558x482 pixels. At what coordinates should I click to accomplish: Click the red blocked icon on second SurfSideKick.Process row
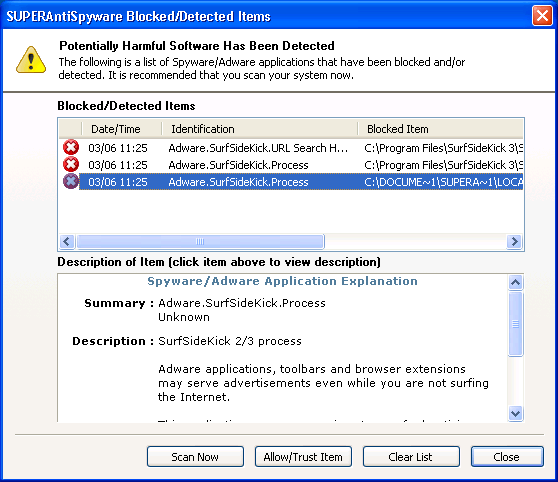(71, 164)
